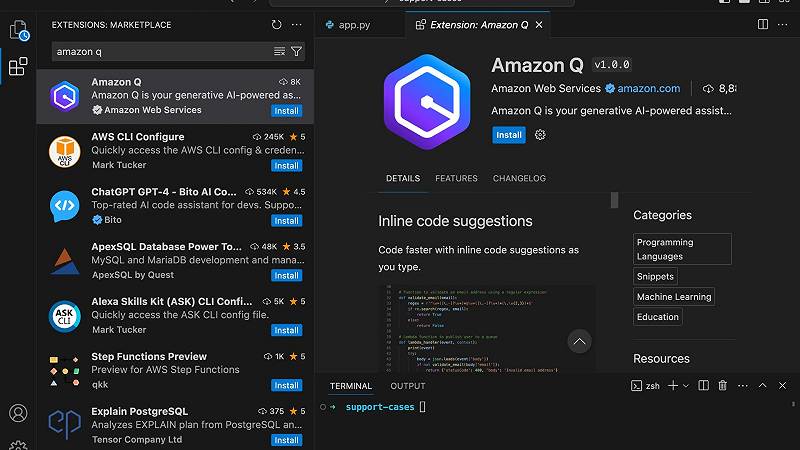The width and height of the screenshot is (800, 450).
Task: Open the Explorer view in activity bar
Action: [x=19, y=30]
